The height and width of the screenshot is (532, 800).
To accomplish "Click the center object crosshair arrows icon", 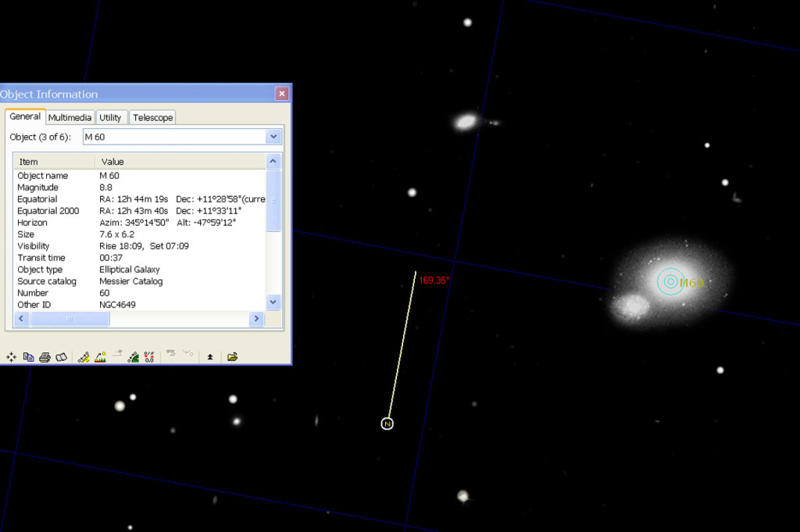I will click(12, 357).
